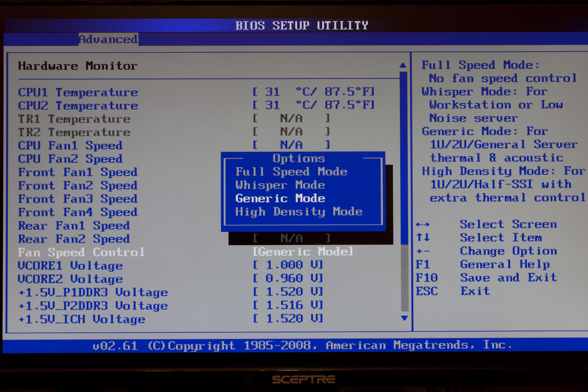Click scroll up arrow in Hardware Monitor
This screenshot has width=588, height=392.
403,65
